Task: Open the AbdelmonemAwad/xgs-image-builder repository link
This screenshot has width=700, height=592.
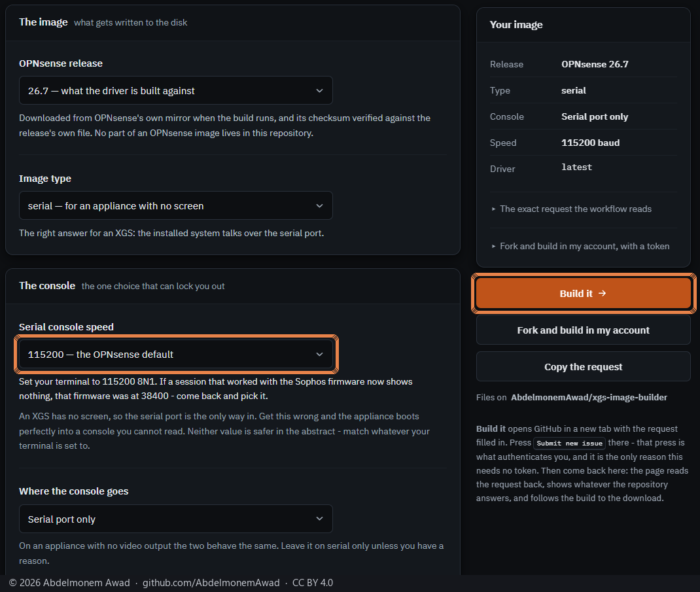Action: 589,397
